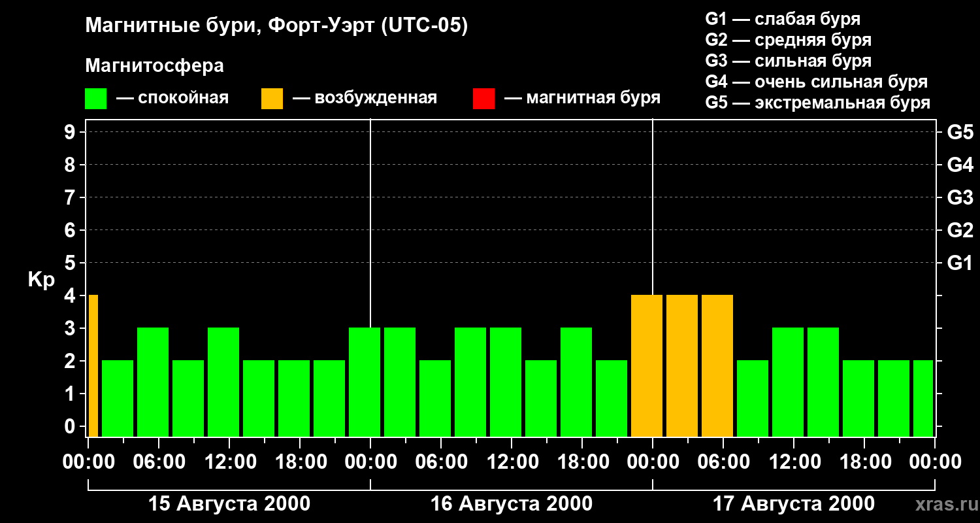Click the legend label '— возбужденная'

tap(365, 98)
